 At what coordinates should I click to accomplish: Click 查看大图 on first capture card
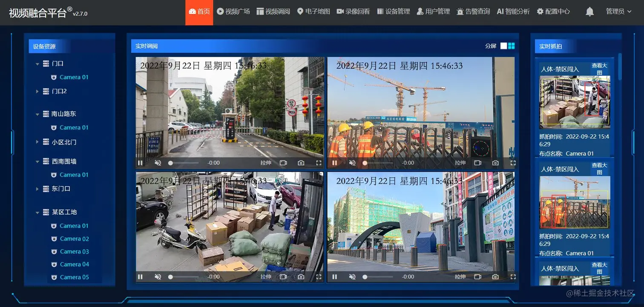click(x=599, y=69)
